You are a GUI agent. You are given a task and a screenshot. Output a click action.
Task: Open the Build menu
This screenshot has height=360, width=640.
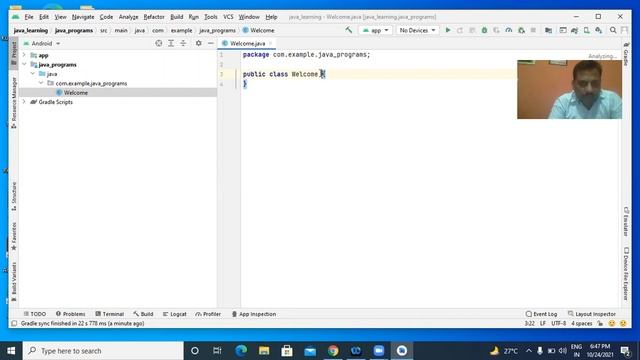(x=176, y=17)
